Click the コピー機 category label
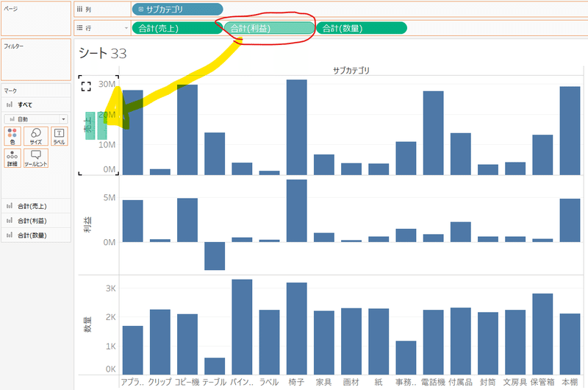Screen dimensions: 588x390 pyautogui.click(x=187, y=382)
